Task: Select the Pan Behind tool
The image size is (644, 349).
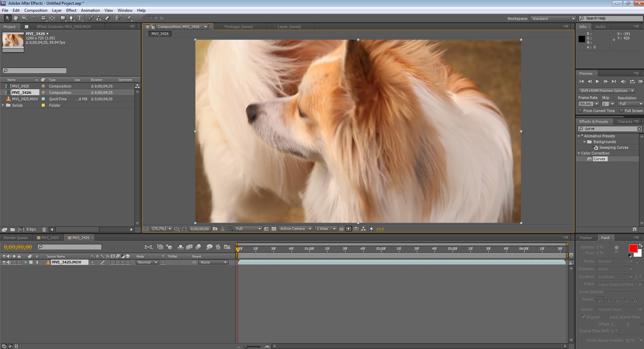Action: pos(52,18)
